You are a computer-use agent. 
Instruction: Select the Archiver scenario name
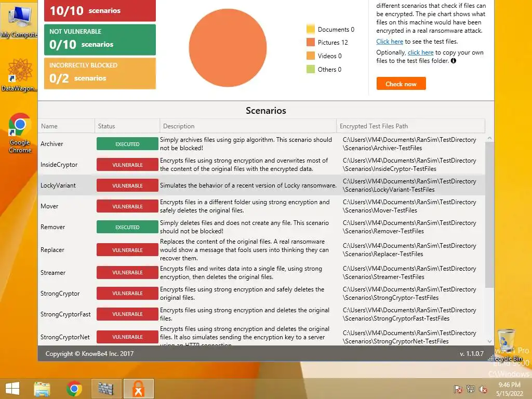point(51,144)
